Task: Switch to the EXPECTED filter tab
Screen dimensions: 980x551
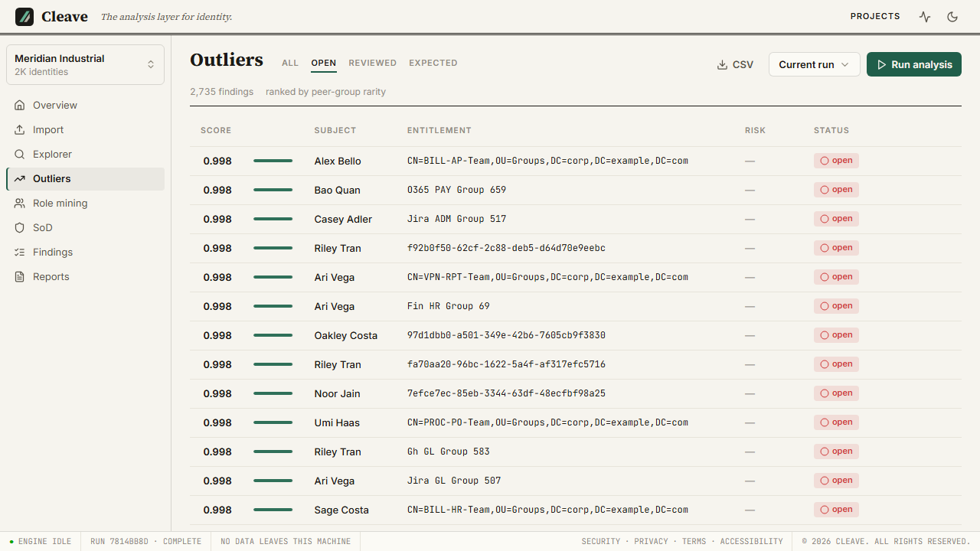Action: pos(433,63)
